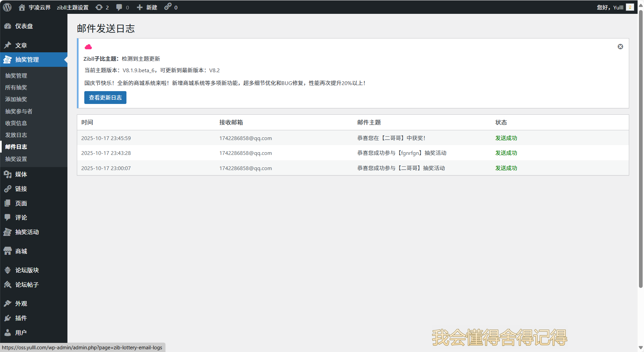The height and width of the screenshot is (352, 644).
Task: Open the 新建 new content menu
Action: [x=147, y=7]
